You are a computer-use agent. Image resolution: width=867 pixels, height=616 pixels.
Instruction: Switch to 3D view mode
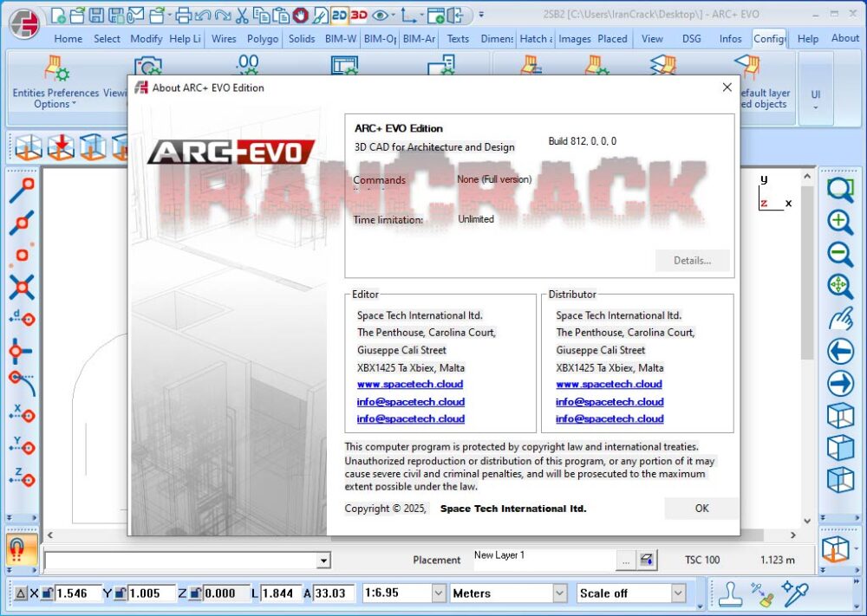point(361,14)
